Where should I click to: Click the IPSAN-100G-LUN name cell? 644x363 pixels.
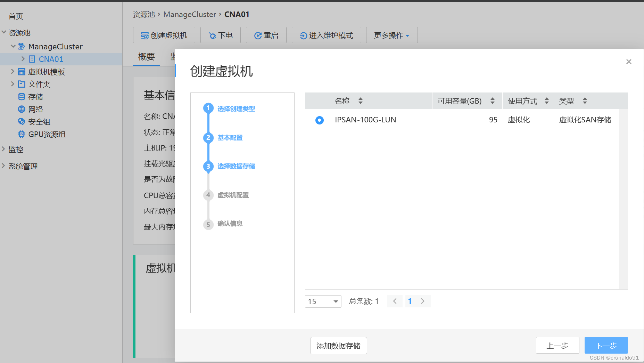[x=365, y=120]
